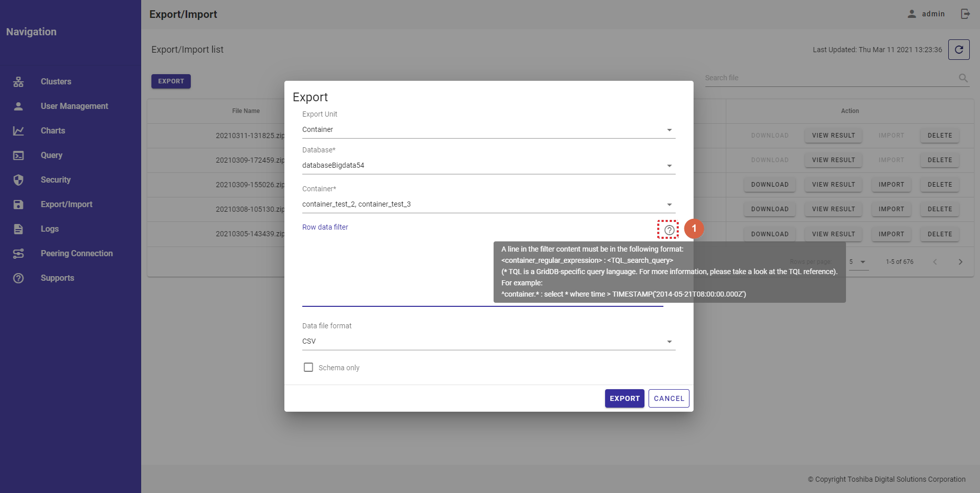Go to previous page of file list
Image resolution: width=980 pixels, height=493 pixels.
[x=935, y=262]
